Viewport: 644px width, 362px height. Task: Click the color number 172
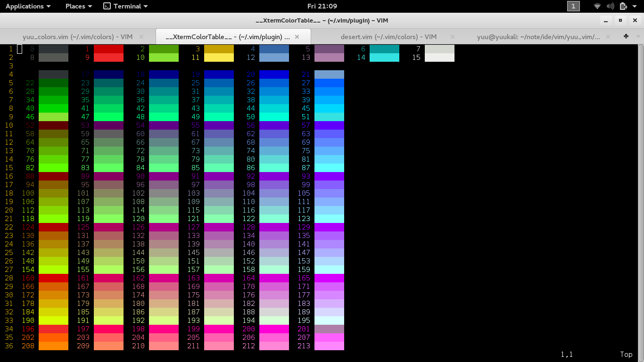(x=28, y=295)
